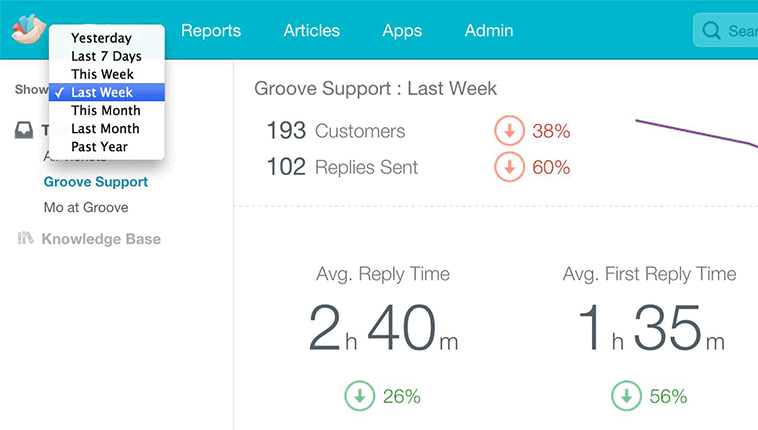Click the search magnifier icon
Screen dimensions: 758x430
[712, 31]
